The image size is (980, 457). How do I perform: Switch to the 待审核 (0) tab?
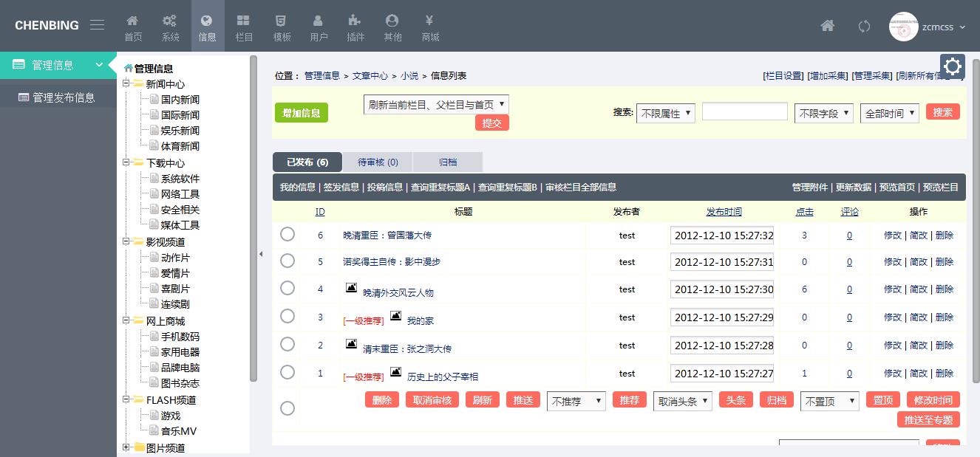[x=378, y=162]
